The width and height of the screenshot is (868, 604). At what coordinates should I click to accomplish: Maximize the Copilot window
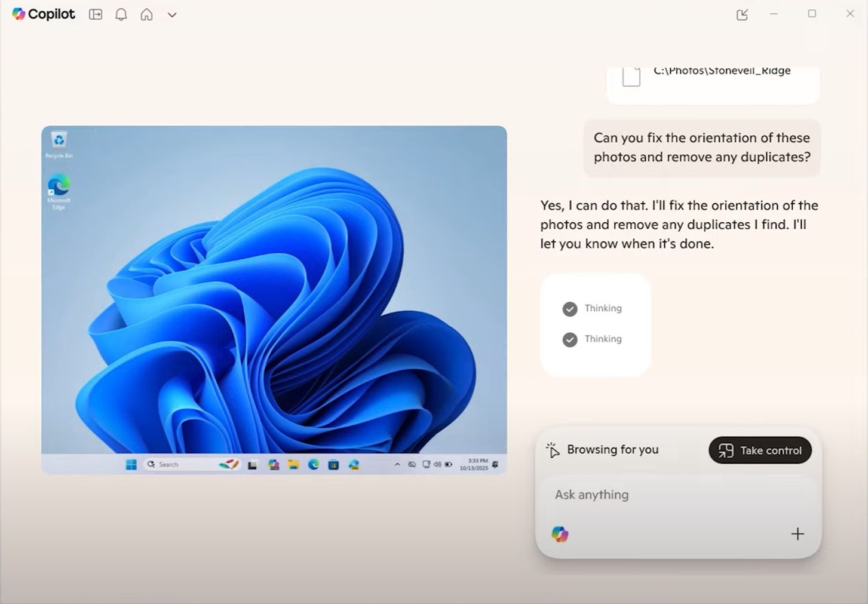point(812,14)
